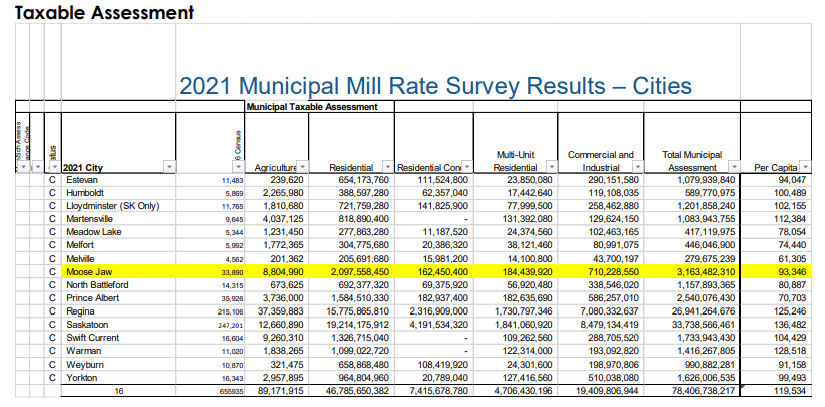The width and height of the screenshot is (825, 407).
Task: Select the Melfort city cell
Action: (118, 245)
